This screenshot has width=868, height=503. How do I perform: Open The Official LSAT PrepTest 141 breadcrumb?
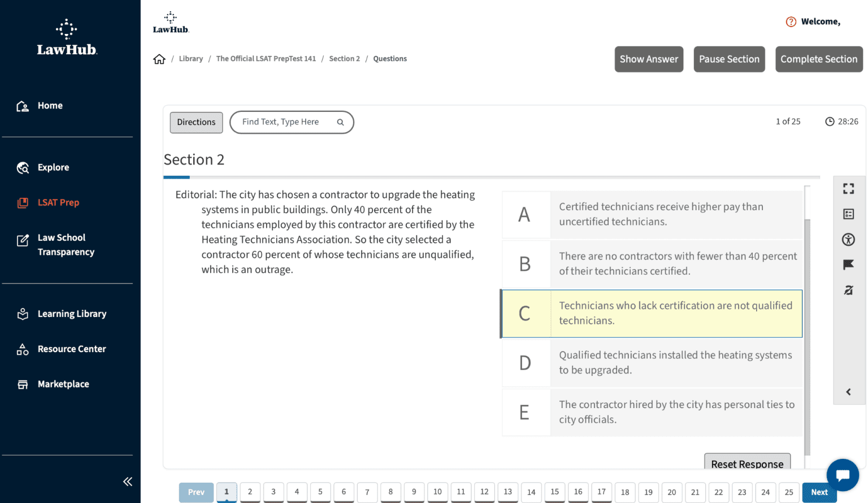click(x=266, y=59)
